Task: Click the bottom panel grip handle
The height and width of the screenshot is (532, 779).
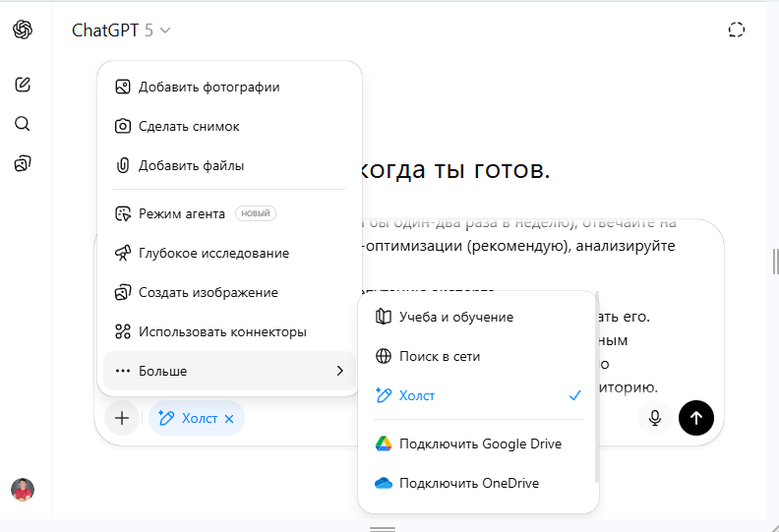Action: (383, 529)
